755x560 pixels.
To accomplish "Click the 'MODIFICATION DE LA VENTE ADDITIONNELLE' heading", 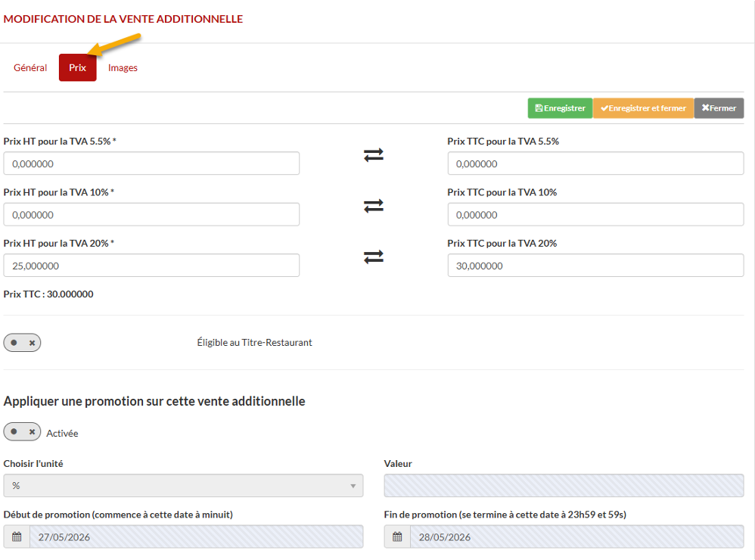I will click(x=123, y=19).
